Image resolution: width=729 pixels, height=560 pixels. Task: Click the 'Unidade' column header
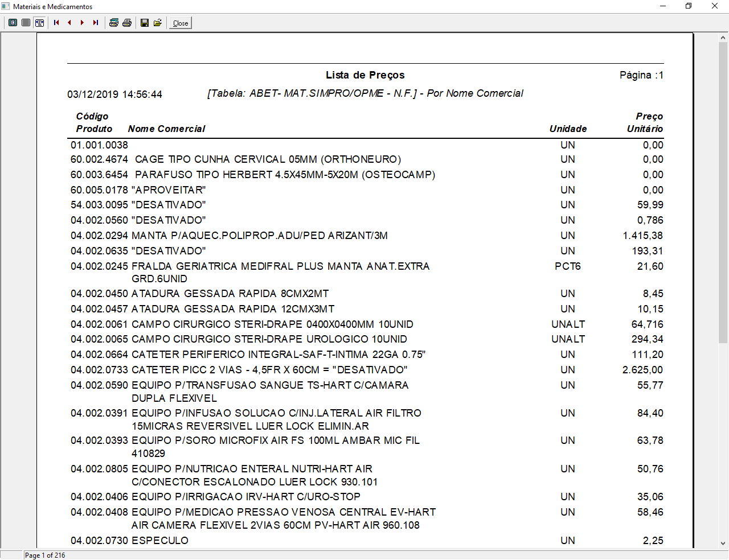(568, 129)
